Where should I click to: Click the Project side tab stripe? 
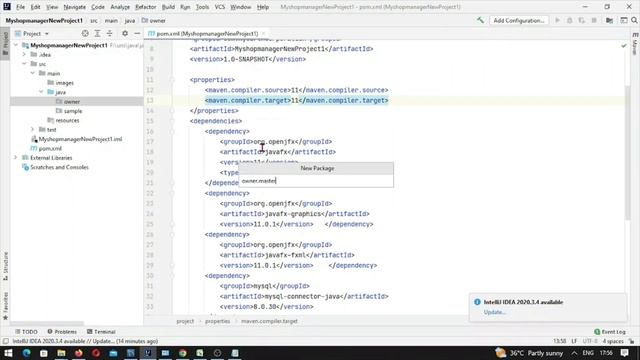click(x=5, y=44)
